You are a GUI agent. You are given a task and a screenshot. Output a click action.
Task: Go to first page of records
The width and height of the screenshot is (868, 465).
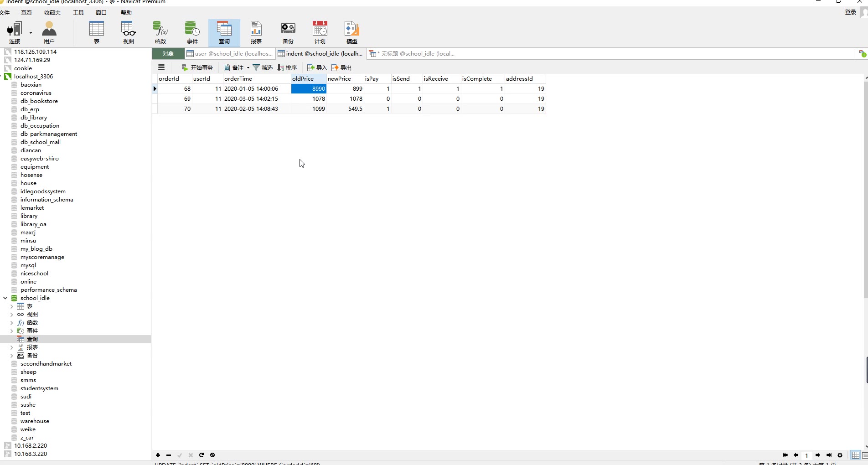[785, 455]
